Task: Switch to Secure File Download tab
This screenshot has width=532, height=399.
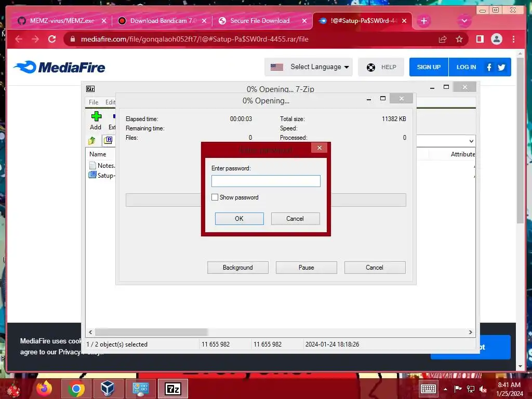Action: coord(260,21)
